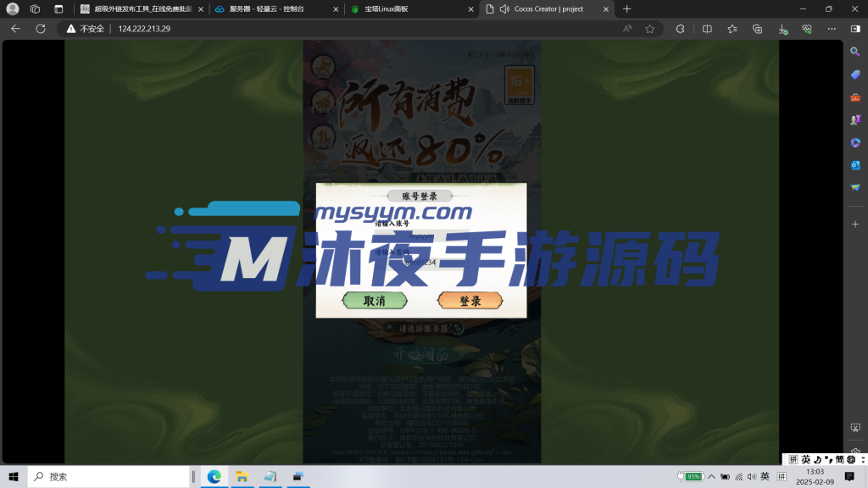Click the 不安全 security warning toggle
The height and width of the screenshot is (488, 868).
tap(91, 29)
